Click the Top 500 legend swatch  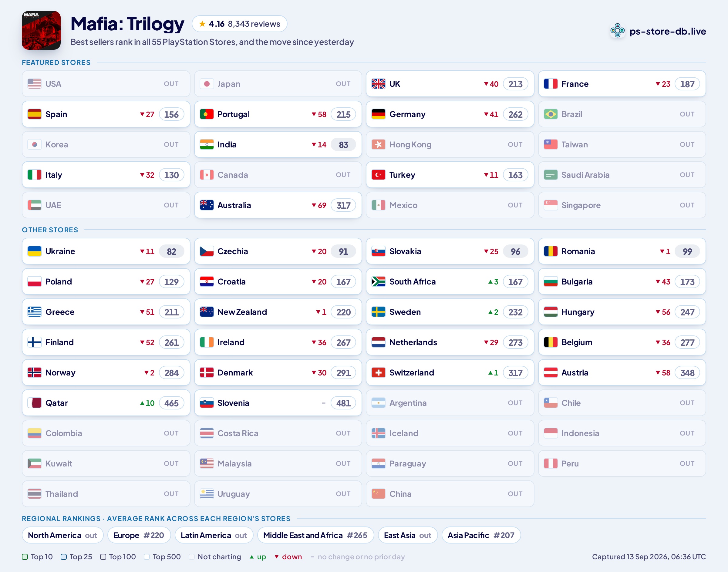[x=147, y=557]
